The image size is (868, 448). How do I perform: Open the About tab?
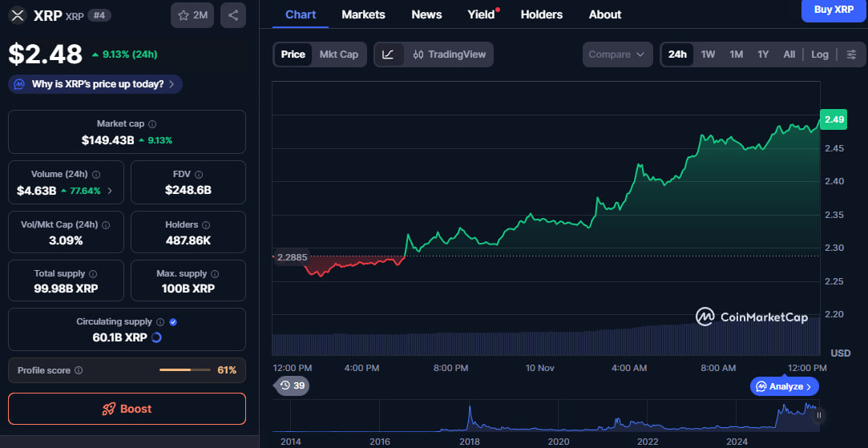coord(604,15)
